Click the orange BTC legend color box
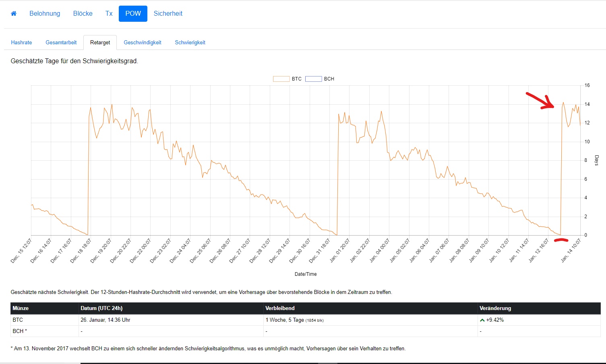This screenshot has width=606, height=364. click(x=281, y=79)
